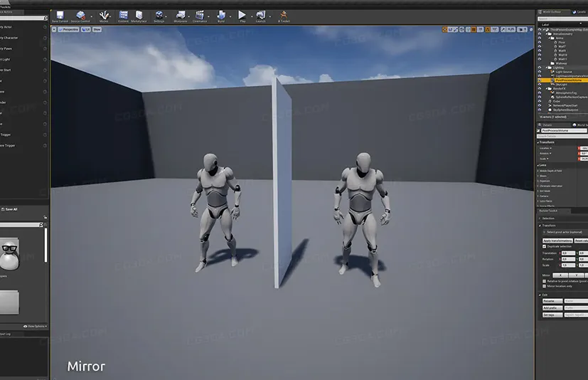Screen dimensions: 588x380
Task: Click the Translation X value field
Action: coord(568,253)
